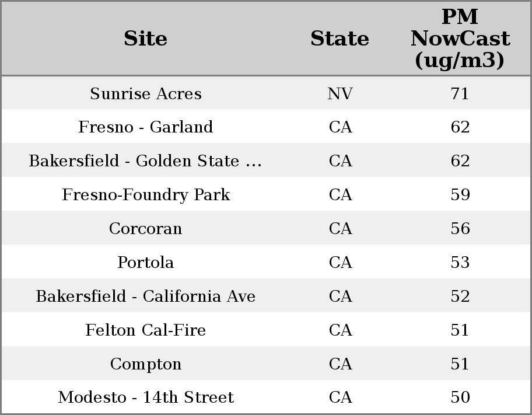Click the Site column header

pyautogui.click(x=146, y=39)
